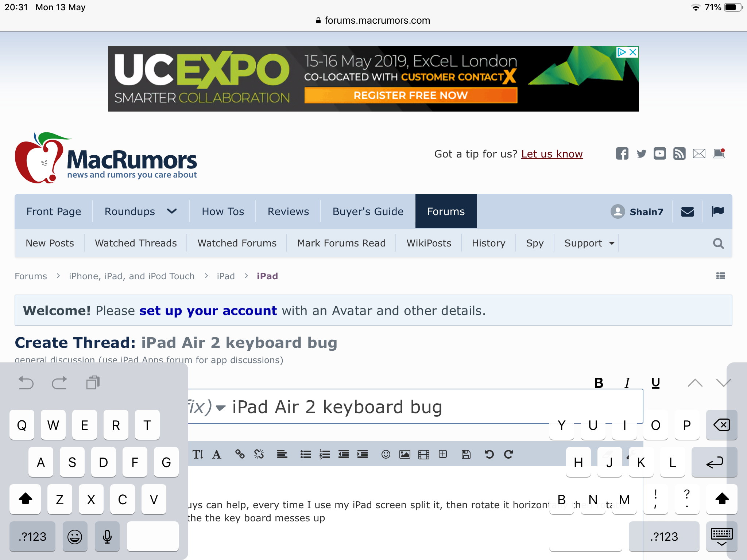Image resolution: width=747 pixels, height=560 pixels.
Task: Open the text alignment tool
Action: coord(282,454)
